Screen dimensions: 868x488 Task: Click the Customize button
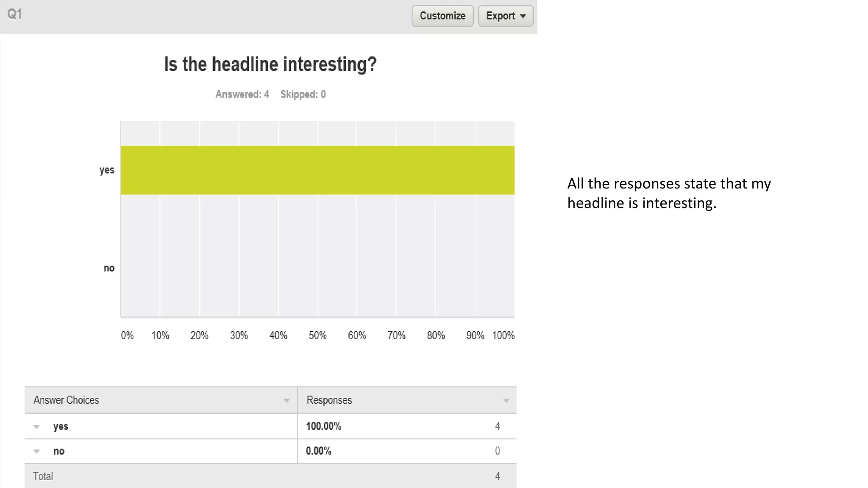click(442, 16)
